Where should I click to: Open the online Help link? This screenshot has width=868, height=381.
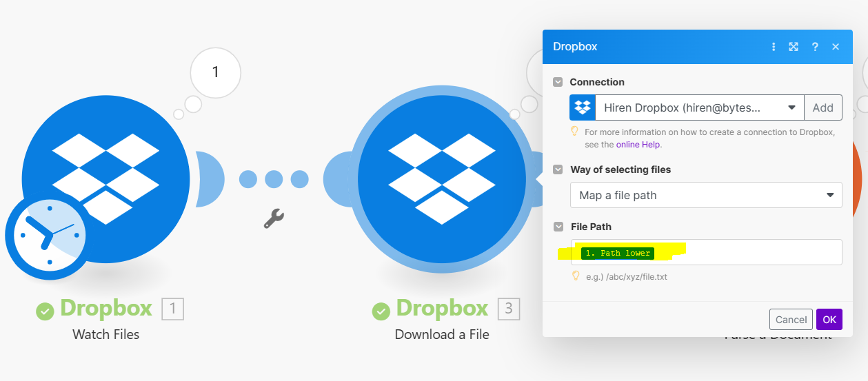pyautogui.click(x=638, y=145)
